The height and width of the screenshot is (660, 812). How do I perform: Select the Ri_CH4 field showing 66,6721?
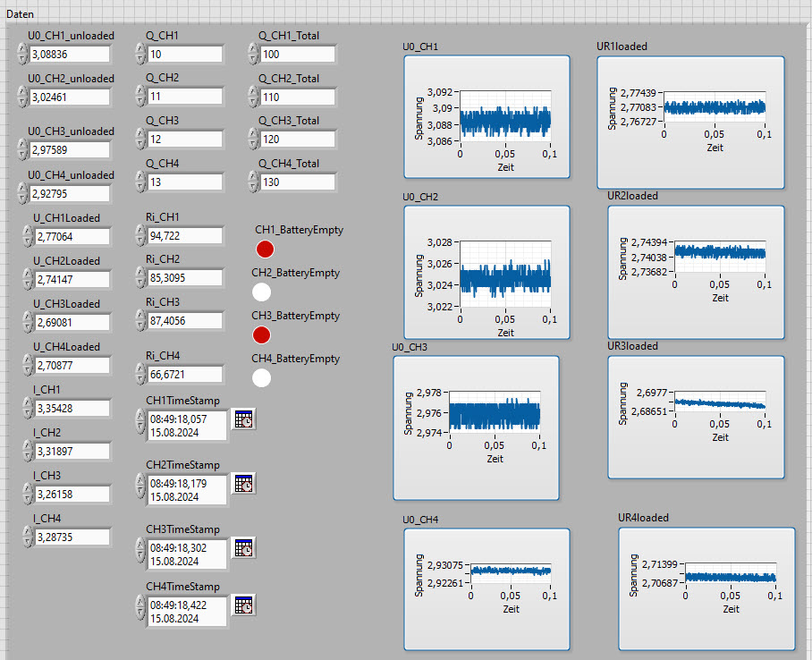pyautogui.click(x=185, y=374)
